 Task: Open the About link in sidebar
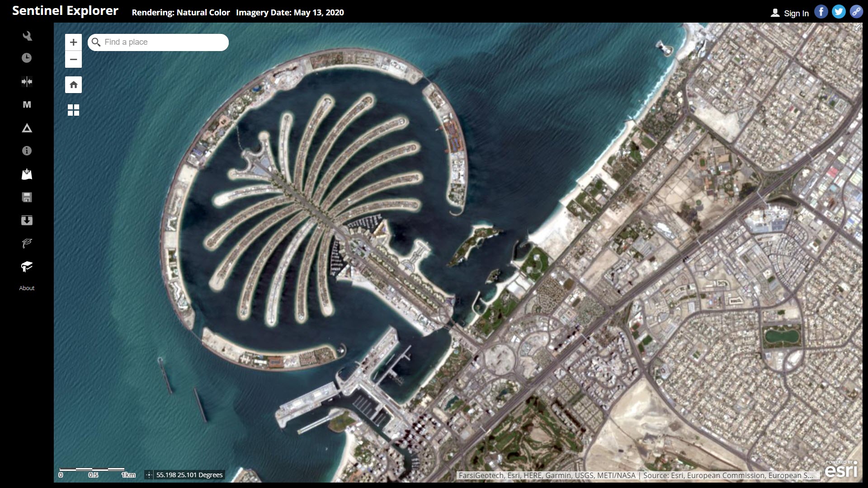pyautogui.click(x=27, y=288)
